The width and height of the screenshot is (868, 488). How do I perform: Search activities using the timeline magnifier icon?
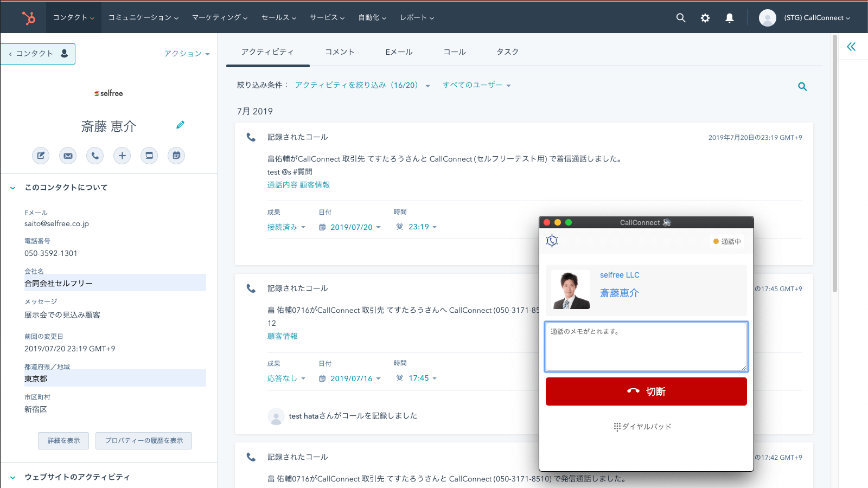click(x=802, y=87)
